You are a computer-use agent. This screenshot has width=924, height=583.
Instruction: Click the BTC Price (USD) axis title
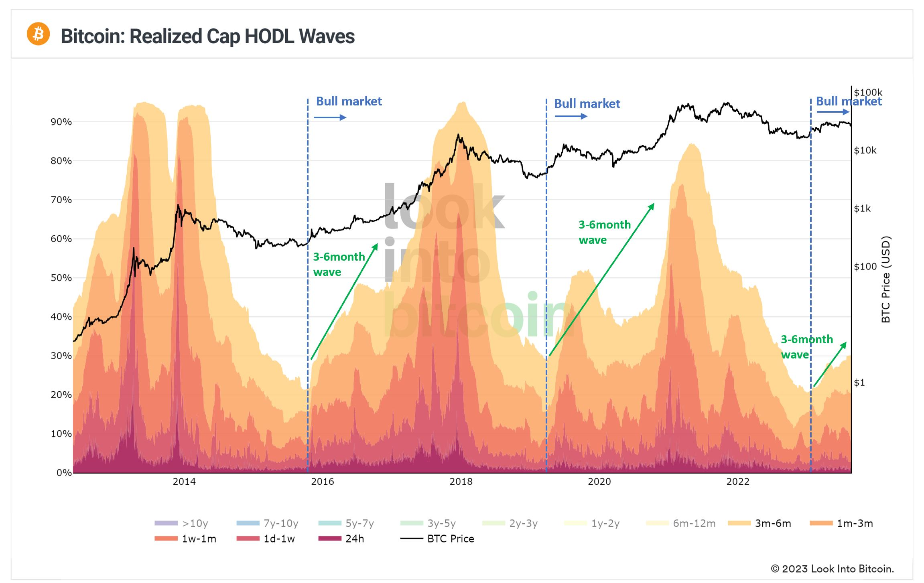[886, 279]
